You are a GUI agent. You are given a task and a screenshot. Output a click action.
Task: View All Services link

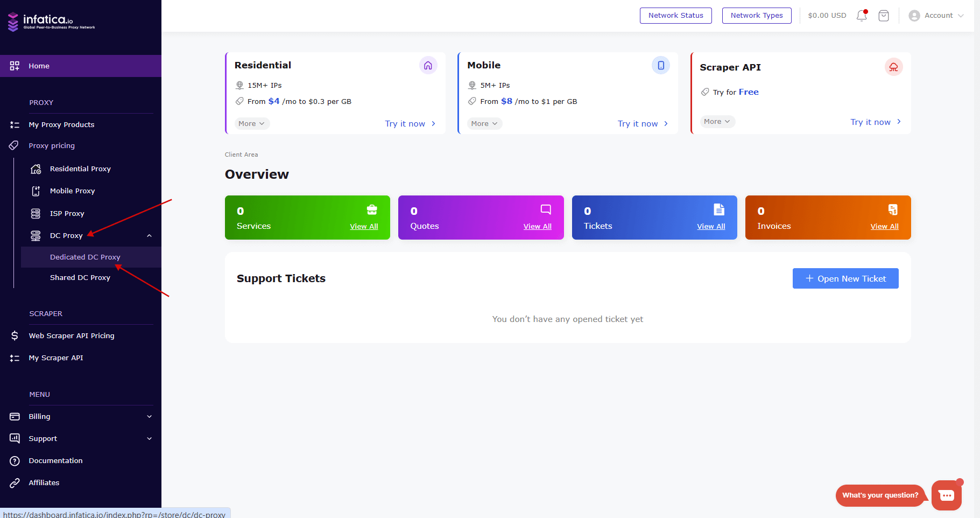pos(364,227)
